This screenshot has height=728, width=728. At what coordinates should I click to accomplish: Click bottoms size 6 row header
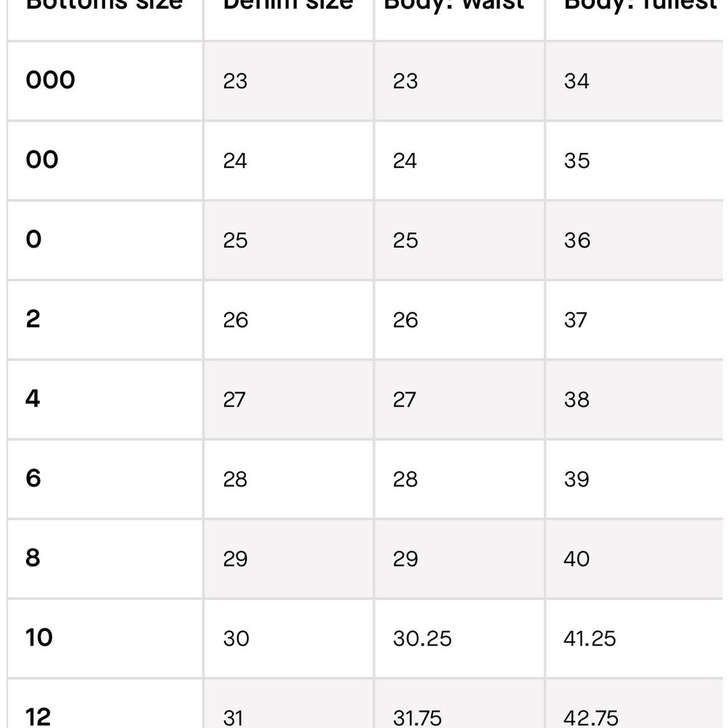(x=105, y=479)
